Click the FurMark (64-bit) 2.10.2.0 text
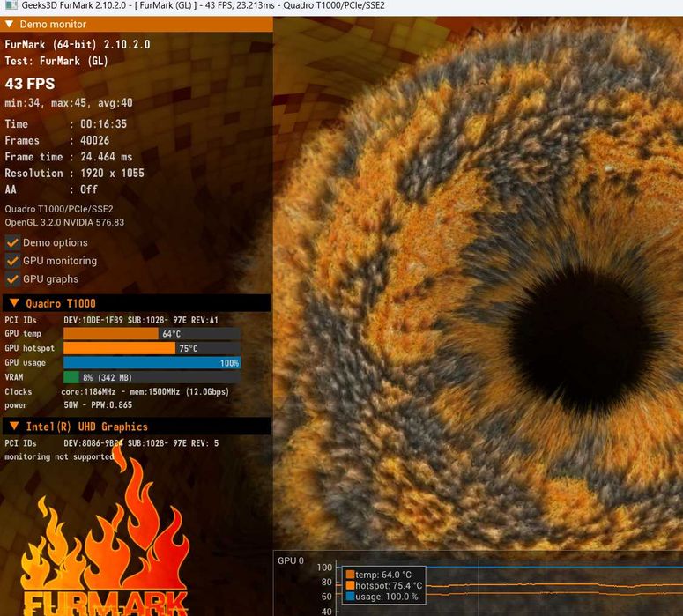Image resolution: width=683 pixels, height=616 pixels. pyautogui.click(x=78, y=44)
